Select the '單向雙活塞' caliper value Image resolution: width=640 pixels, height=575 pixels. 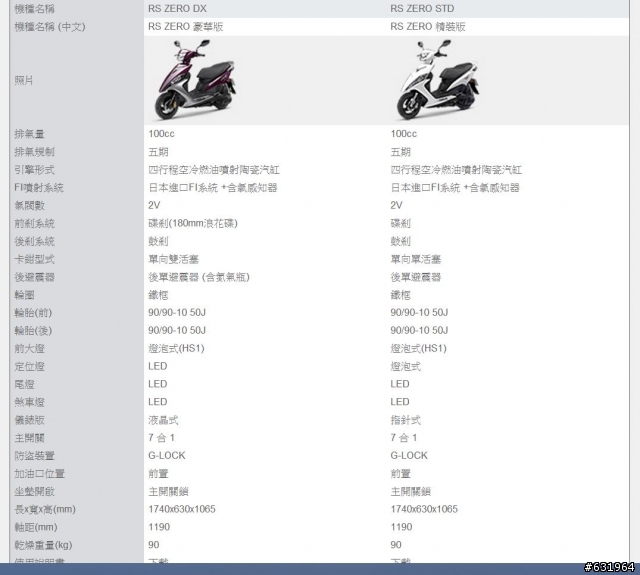pyautogui.click(x=173, y=259)
